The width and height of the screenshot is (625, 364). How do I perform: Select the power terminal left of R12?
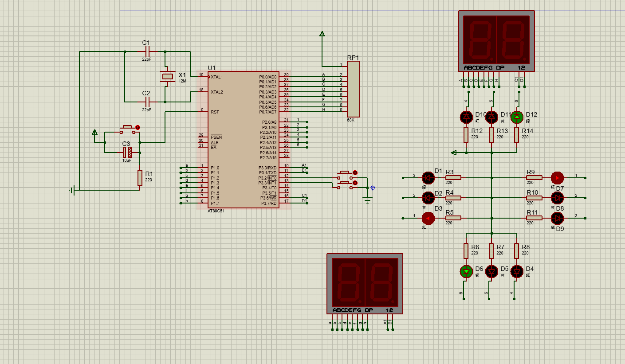[x=454, y=153]
